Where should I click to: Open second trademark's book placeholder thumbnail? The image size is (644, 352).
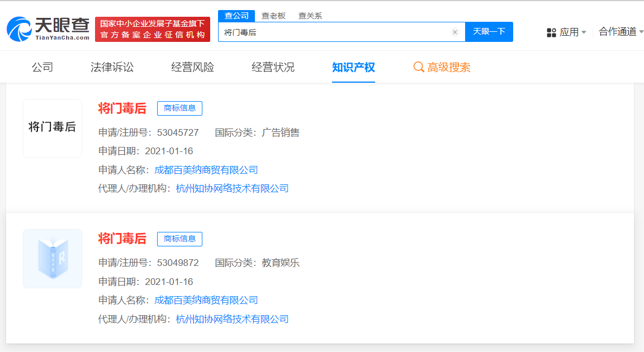(53, 259)
